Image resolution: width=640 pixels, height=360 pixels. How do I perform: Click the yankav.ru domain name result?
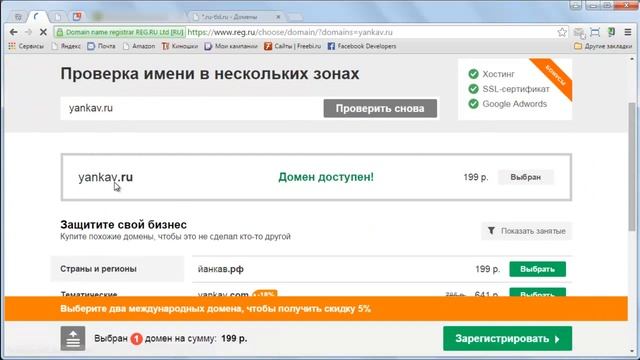pos(106,177)
